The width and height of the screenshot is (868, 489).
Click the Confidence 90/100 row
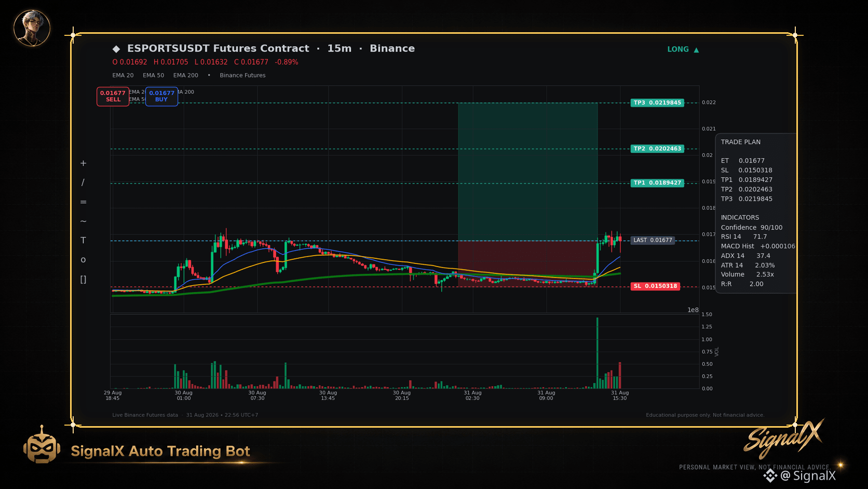(x=752, y=228)
